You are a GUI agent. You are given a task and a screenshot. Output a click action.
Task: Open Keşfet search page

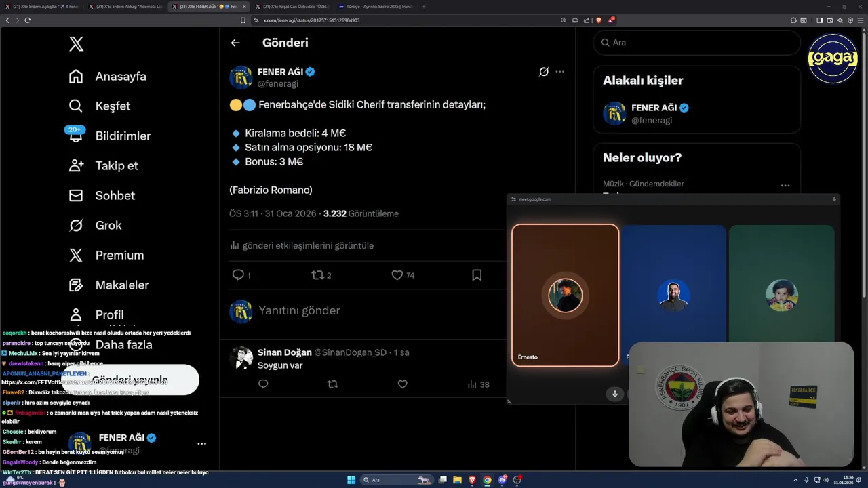100,106
